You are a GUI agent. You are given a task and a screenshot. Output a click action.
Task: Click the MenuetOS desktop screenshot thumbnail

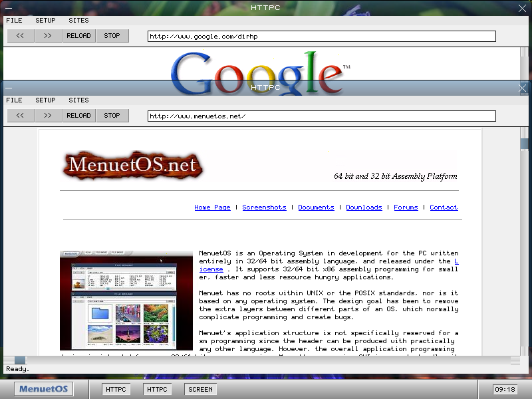tap(126, 301)
